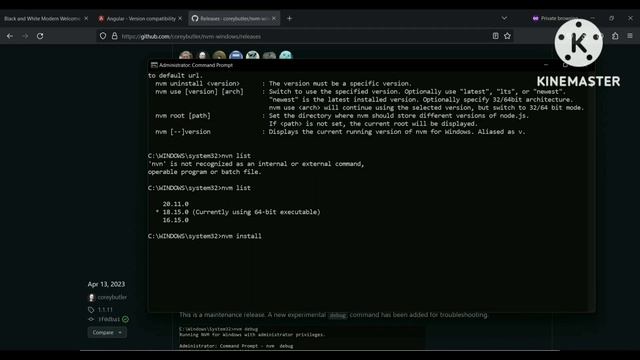This screenshot has height=360, width=640.
Task: Bookmark this page with the star icon
Action: (507, 36)
